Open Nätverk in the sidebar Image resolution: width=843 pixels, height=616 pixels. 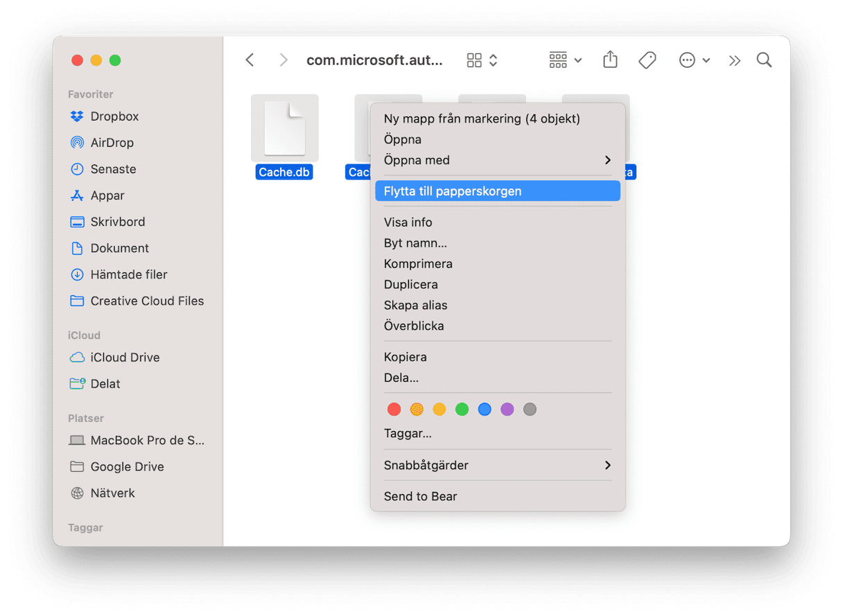click(x=112, y=493)
